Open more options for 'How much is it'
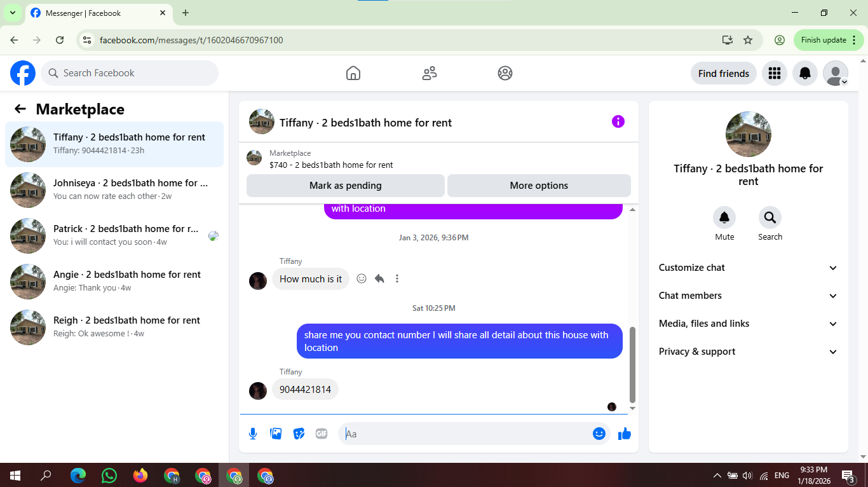 [397, 278]
